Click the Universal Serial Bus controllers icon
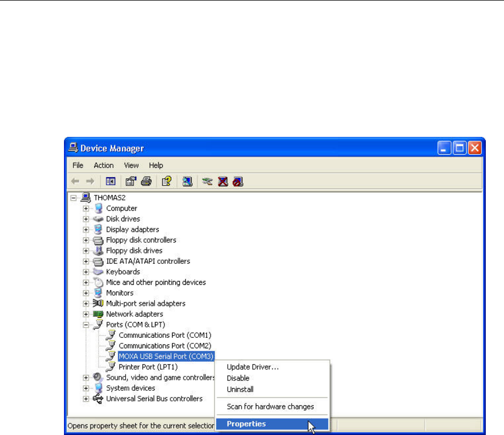The width and height of the screenshot is (504, 435). 98,399
